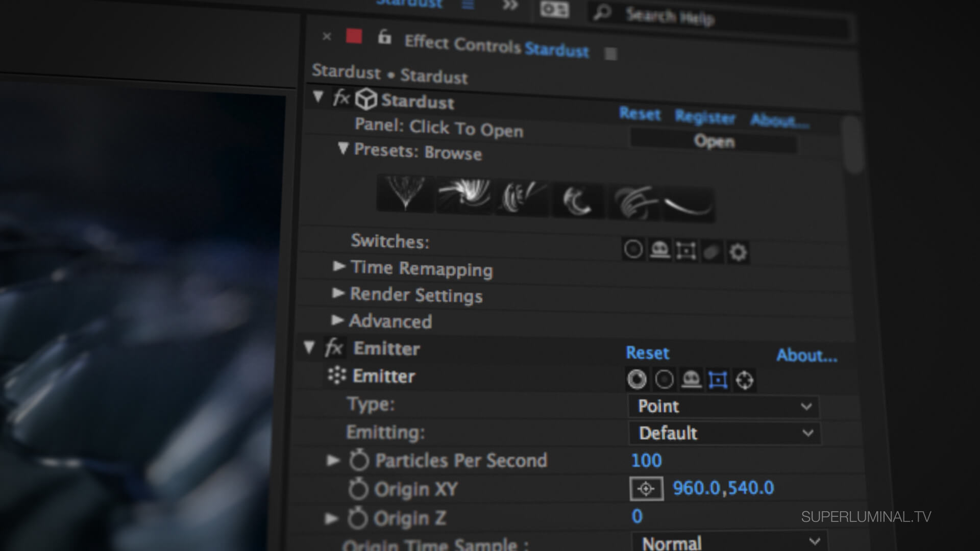Toggle the bounding box switch in Switches row
Viewport: 980px width, 551px height.
(x=685, y=251)
